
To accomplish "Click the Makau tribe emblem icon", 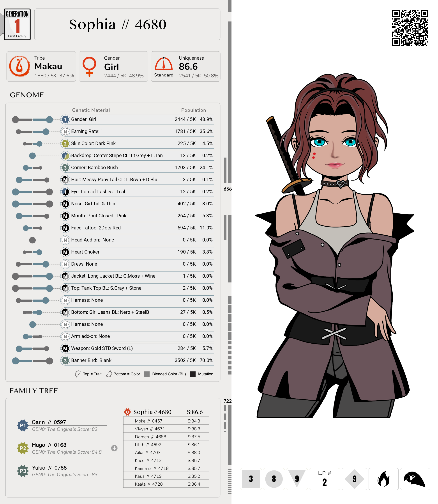I will [19, 66].
